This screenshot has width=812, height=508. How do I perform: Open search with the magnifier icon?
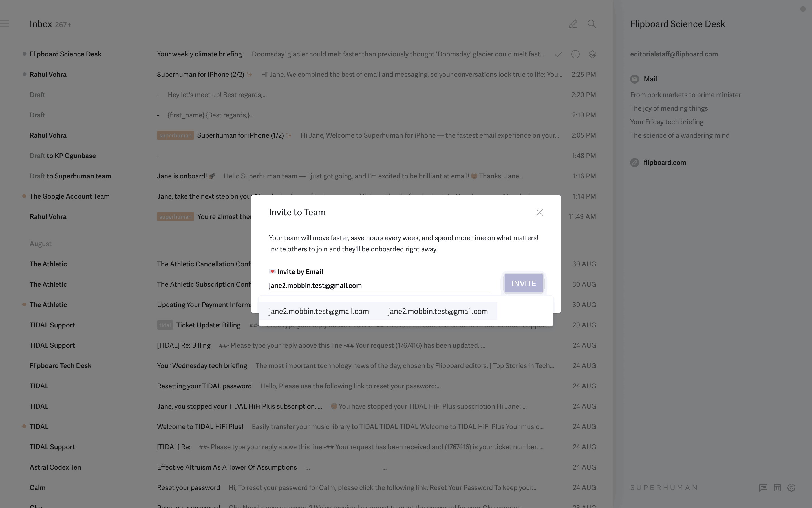[592, 24]
